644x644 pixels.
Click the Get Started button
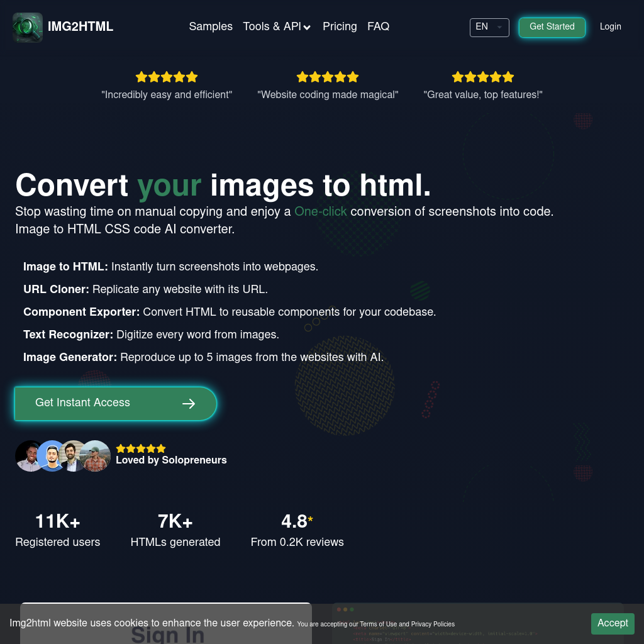pyautogui.click(x=552, y=28)
